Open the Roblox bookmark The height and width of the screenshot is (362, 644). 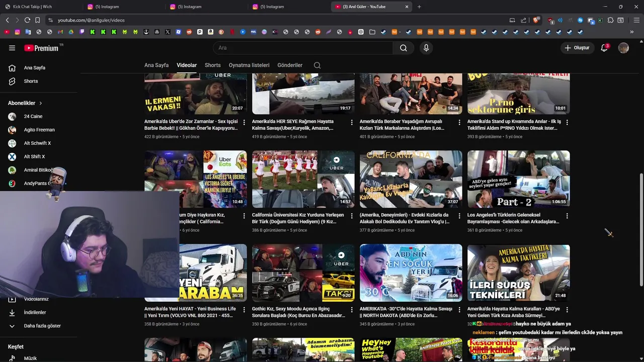point(178,32)
